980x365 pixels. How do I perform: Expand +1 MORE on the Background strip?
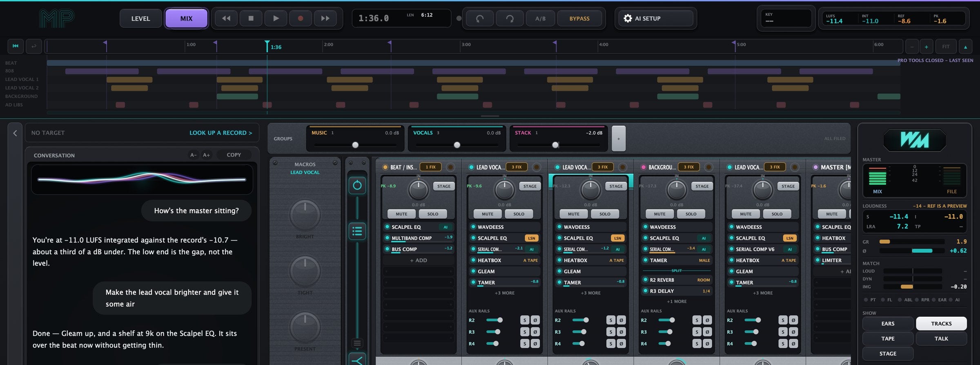[x=677, y=302]
